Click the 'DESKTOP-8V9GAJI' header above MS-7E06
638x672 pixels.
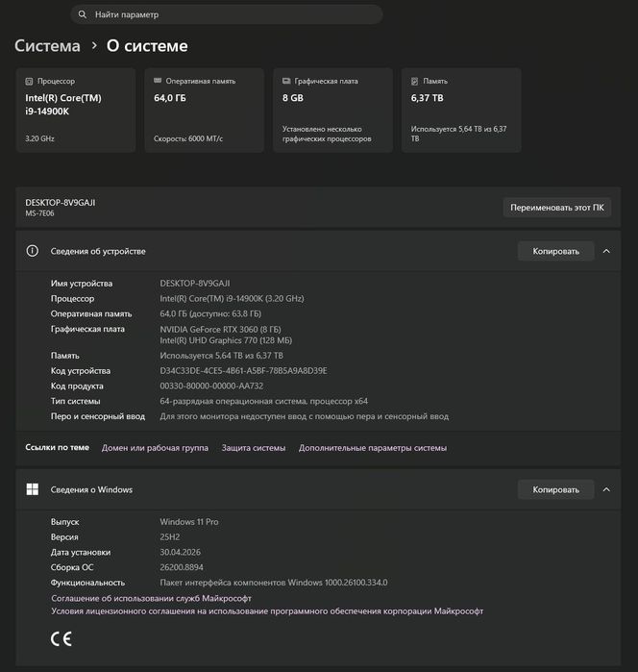coord(61,202)
